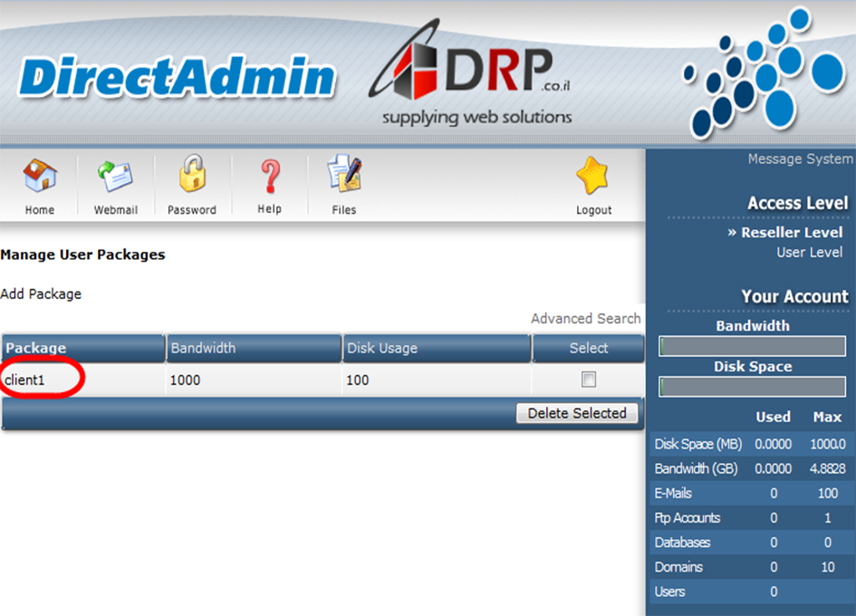This screenshot has height=616, width=856.
Task: Open the Advanced Search link
Action: tap(585, 319)
